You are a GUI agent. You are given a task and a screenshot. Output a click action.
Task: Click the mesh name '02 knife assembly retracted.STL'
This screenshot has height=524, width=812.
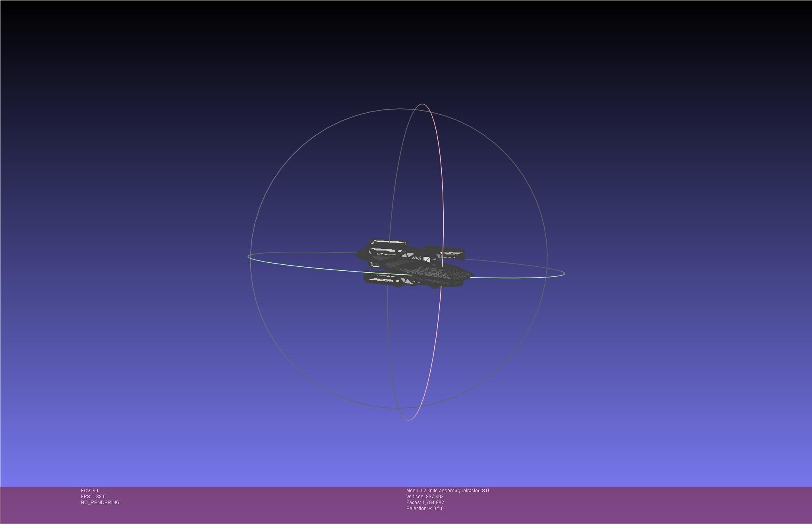456,491
